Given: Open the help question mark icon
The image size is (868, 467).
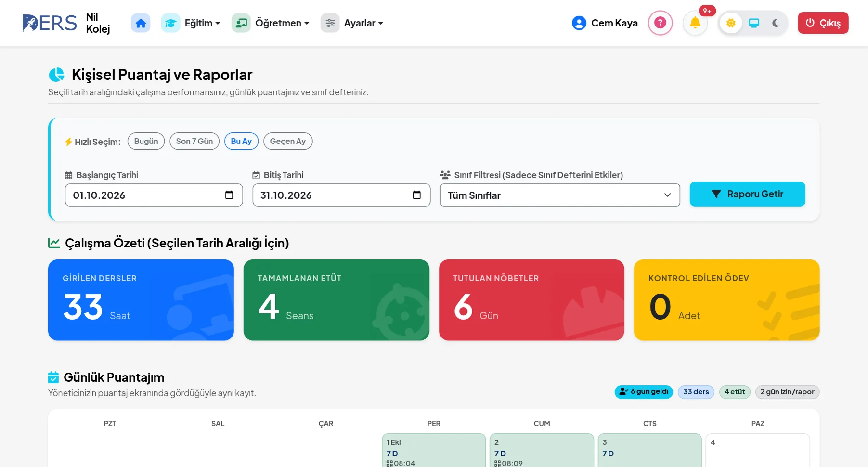Looking at the screenshot, I should (660, 23).
